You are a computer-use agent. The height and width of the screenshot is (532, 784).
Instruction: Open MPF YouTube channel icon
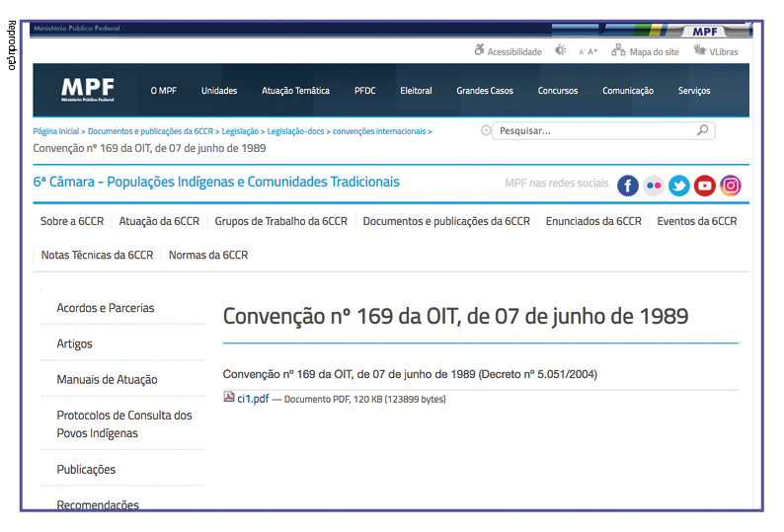click(x=704, y=186)
